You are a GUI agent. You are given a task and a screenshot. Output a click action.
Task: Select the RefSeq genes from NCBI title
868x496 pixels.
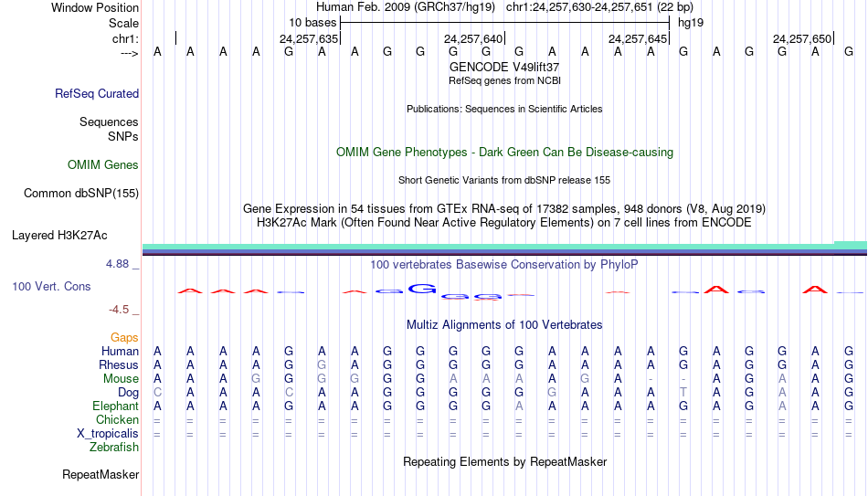tap(504, 80)
